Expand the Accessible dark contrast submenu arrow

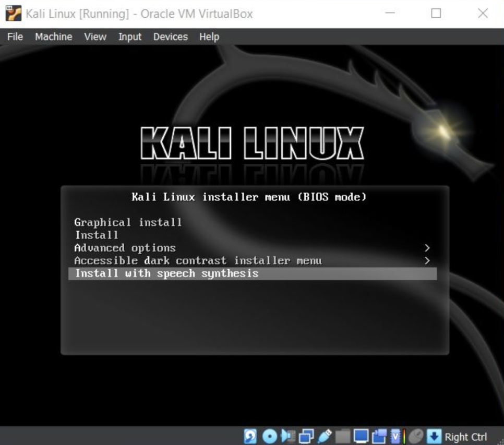coord(427,260)
